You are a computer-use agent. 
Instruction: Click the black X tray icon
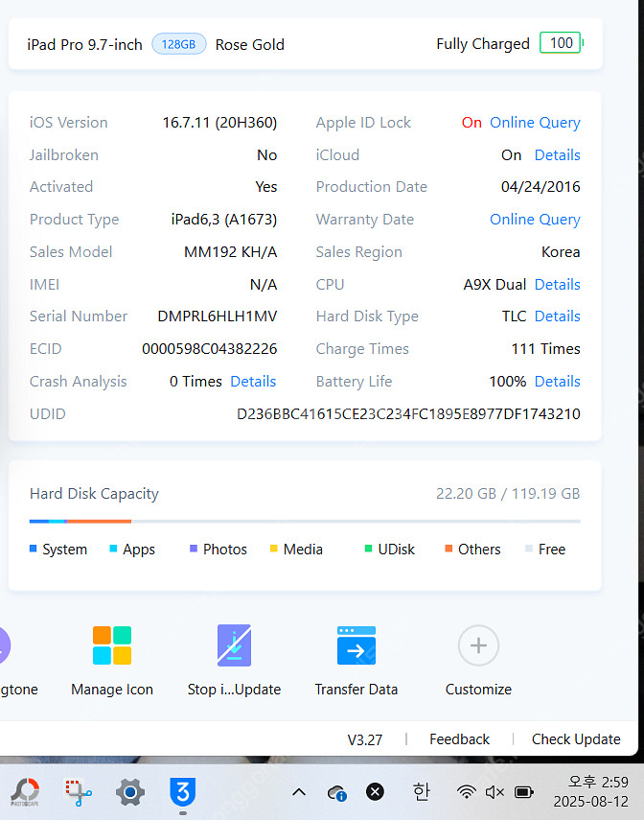[x=375, y=792]
